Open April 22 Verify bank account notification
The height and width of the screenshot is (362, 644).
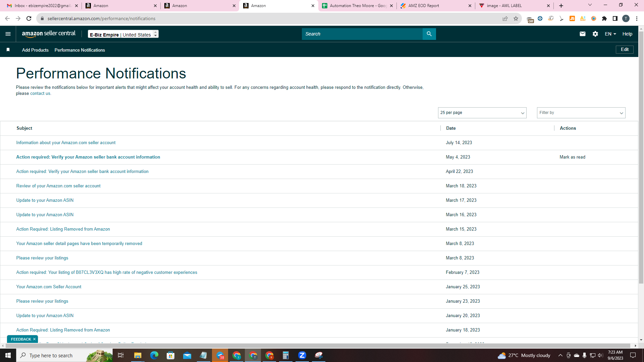(x=82, y=171)
